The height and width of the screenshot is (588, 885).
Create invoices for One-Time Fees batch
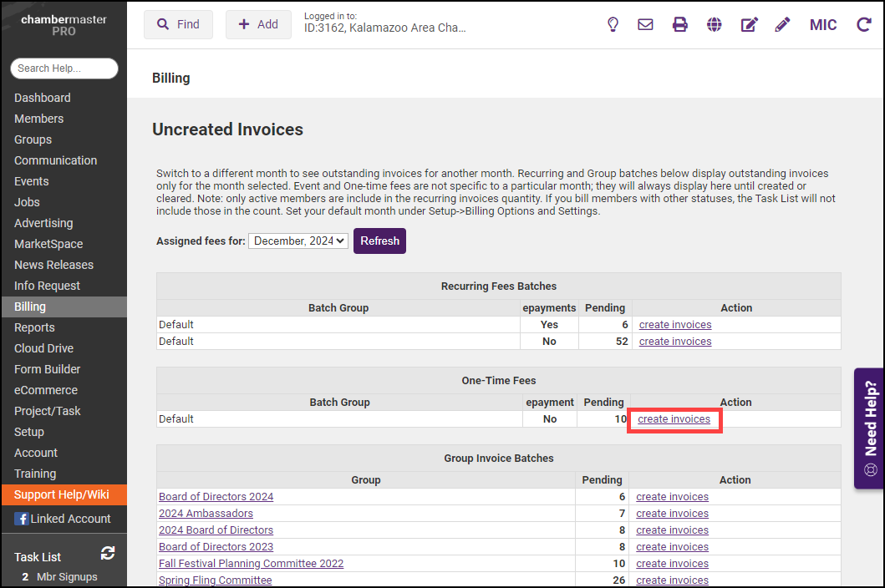pos(674,419)
